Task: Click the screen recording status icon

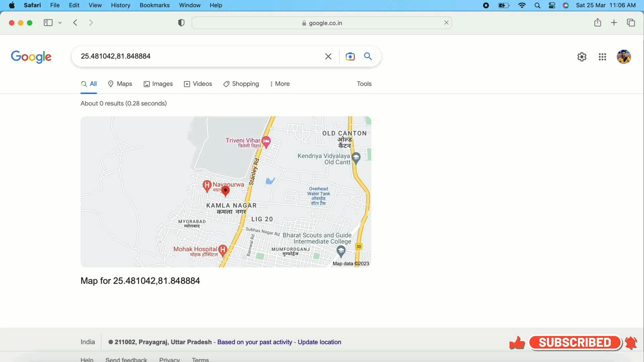Action: click(486, 5)
